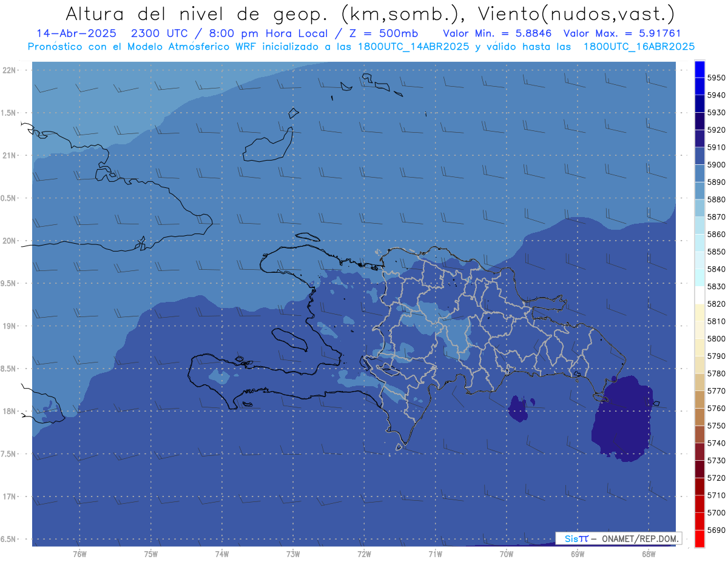Click the "76W" longitude axis label
This screenshot has height=562, width=728.
[79, 554]
